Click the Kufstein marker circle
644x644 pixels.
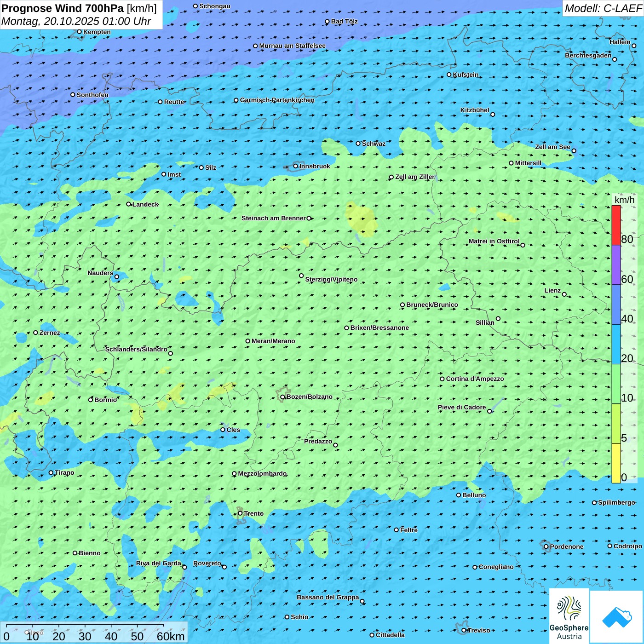tap(449, 75)
